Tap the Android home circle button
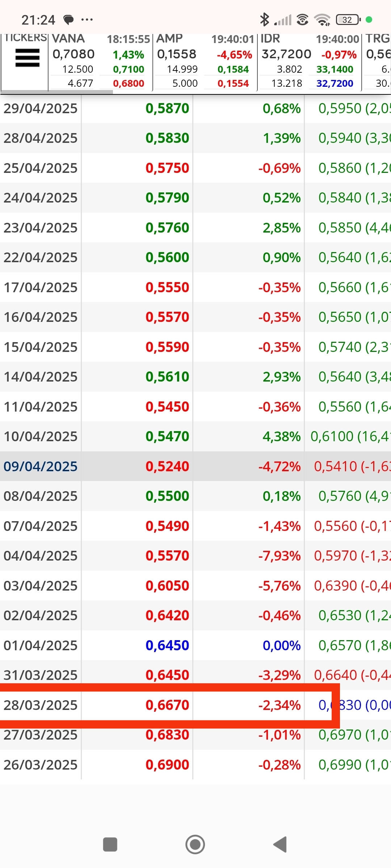Viewport: 391px width, 868px height. click(195, 844)
